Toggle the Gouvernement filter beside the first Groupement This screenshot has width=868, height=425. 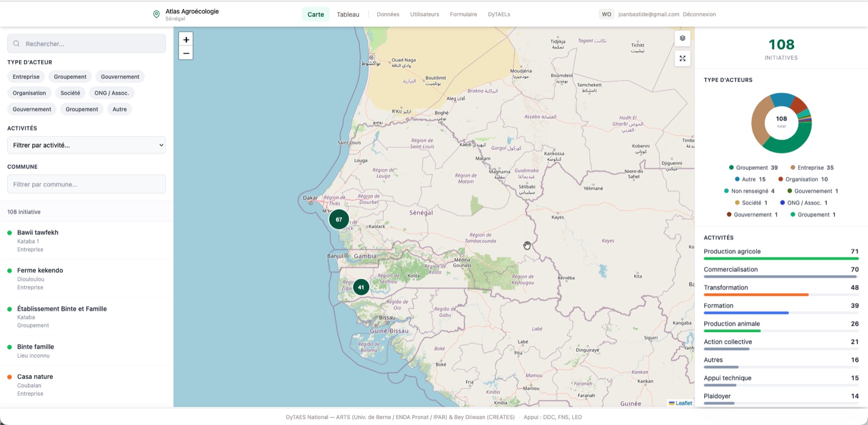120,77
